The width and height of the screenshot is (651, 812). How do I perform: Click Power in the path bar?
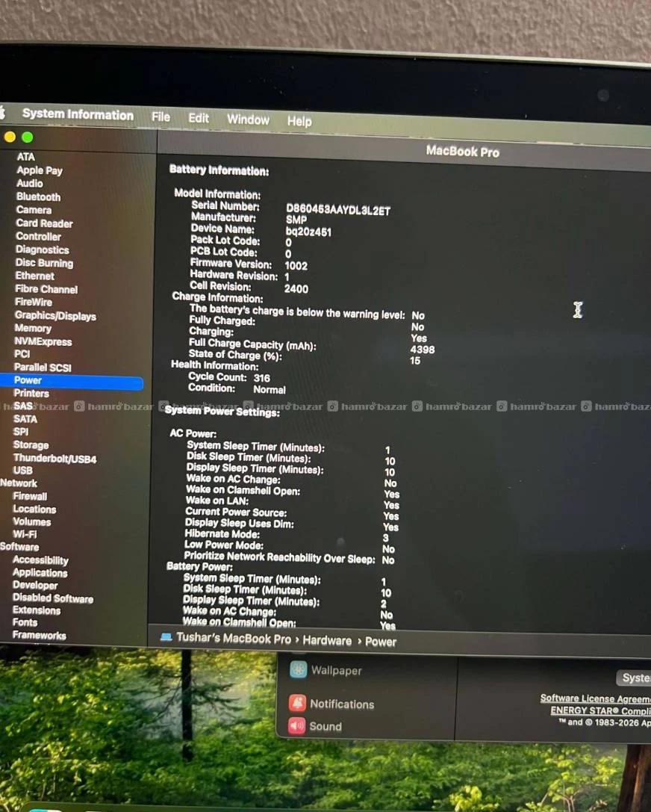(380, 642)
